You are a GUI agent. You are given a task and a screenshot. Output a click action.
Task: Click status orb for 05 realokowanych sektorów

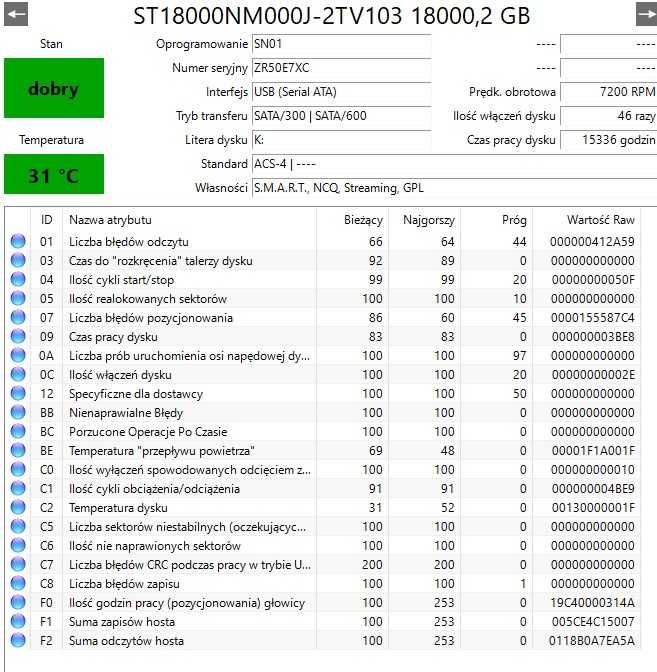pyautogui.click(x=18, y=298)
